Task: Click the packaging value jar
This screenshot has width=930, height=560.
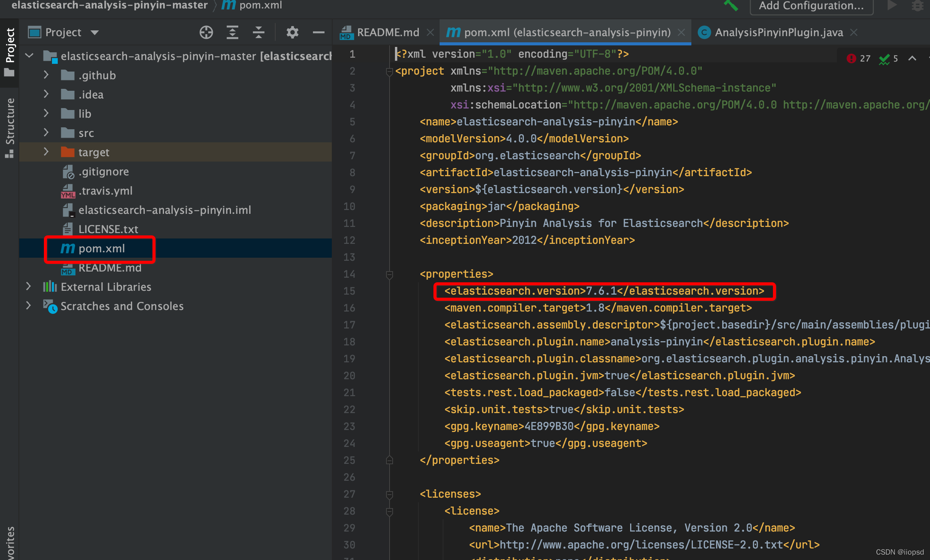Action: (497, 207)
